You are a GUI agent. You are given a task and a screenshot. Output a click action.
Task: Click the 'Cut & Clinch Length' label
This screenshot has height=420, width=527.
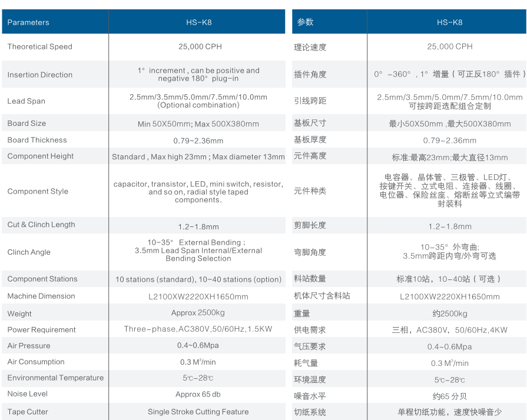tap(41, 225)
